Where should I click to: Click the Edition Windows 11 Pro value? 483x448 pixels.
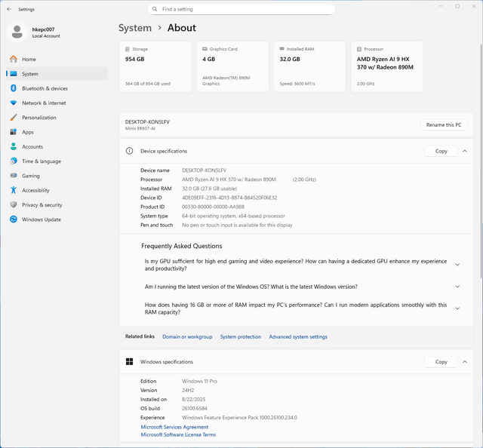pos(199,381)
